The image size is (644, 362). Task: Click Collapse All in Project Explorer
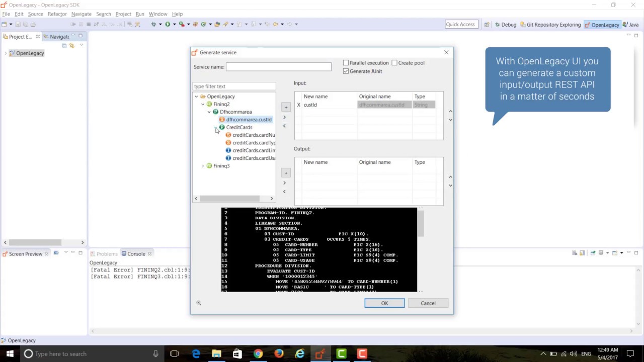click(64, 46)
